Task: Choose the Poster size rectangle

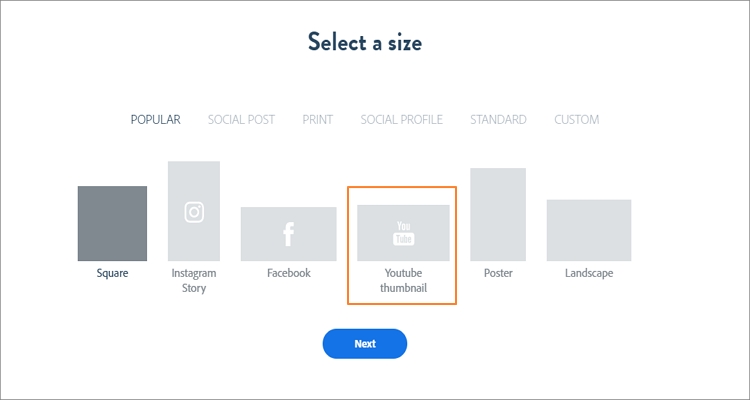Action: [x=498, y=214]
